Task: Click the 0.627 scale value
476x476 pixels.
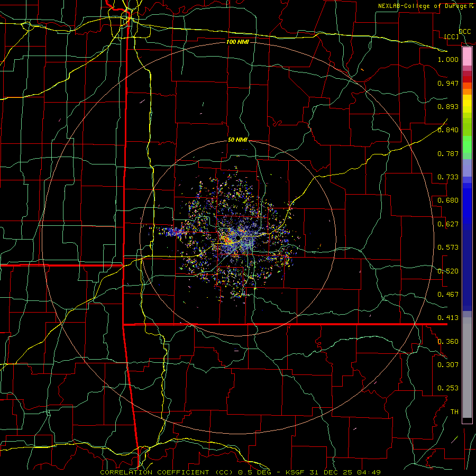Action: (448, 224)
